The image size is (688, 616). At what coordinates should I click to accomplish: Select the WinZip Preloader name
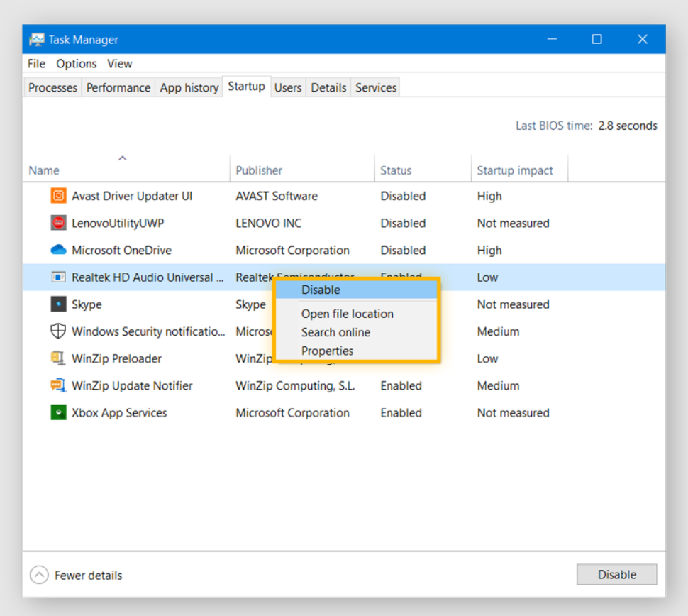tap(117, 358)
